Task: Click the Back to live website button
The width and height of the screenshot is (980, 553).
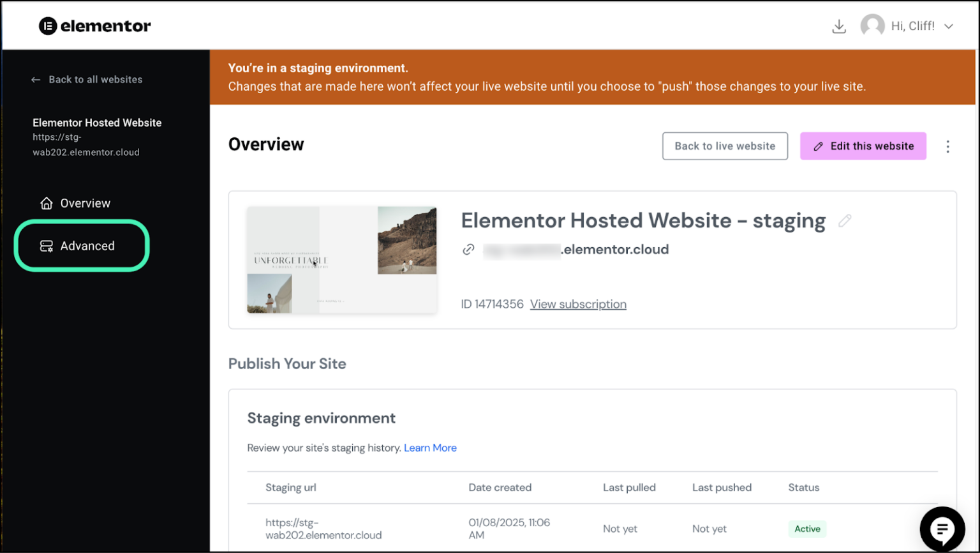Action: tap(724, 146)
